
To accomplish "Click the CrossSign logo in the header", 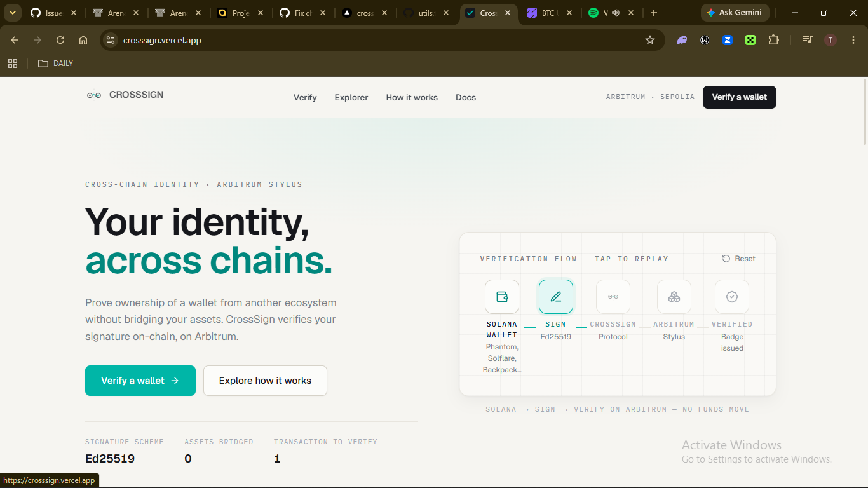I will pyautogui.click(x=125, y=95).
